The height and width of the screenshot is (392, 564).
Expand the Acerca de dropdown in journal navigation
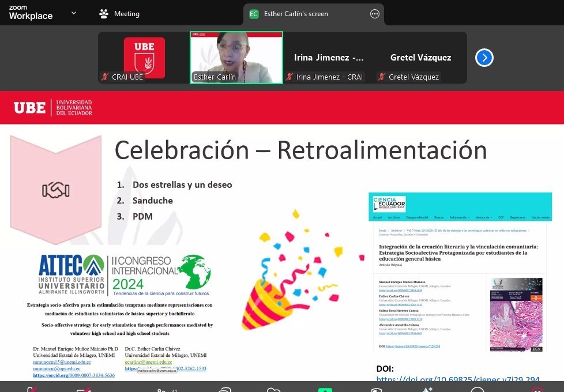click(484, 217)
